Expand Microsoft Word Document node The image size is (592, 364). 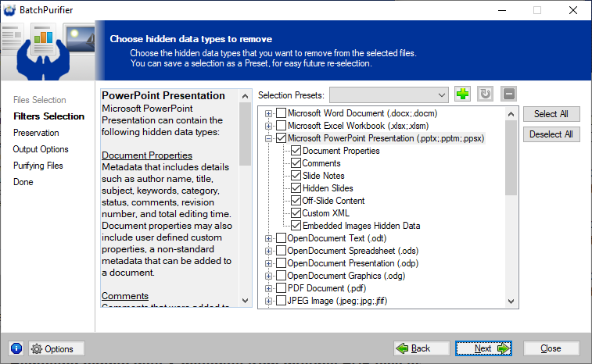(268, 113)
